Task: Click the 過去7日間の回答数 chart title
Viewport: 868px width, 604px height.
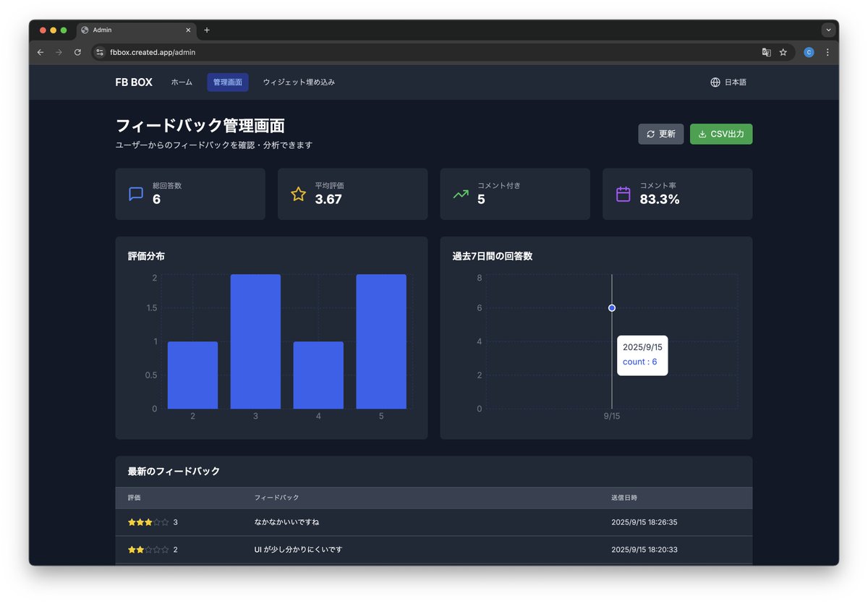Action: click(x=493, y=256)
